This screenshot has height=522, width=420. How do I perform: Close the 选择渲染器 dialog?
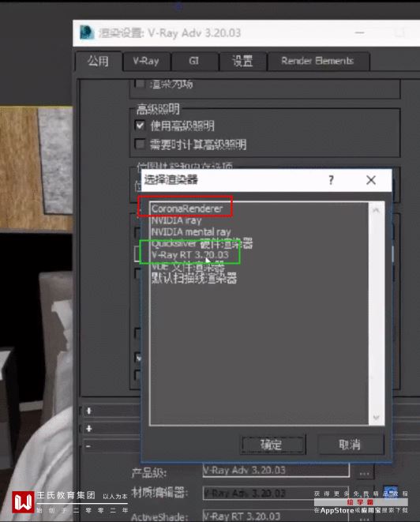pyautogui.click(x=371, y=180)
